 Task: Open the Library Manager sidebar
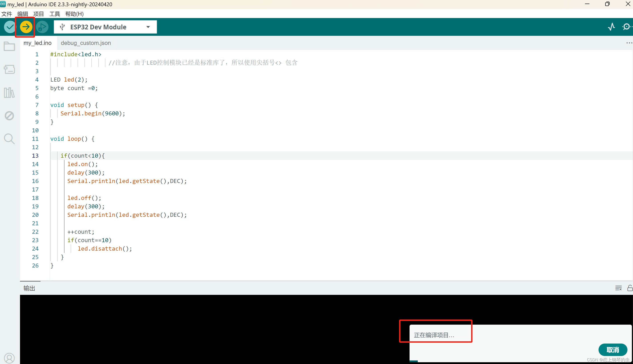coord(9,93)
